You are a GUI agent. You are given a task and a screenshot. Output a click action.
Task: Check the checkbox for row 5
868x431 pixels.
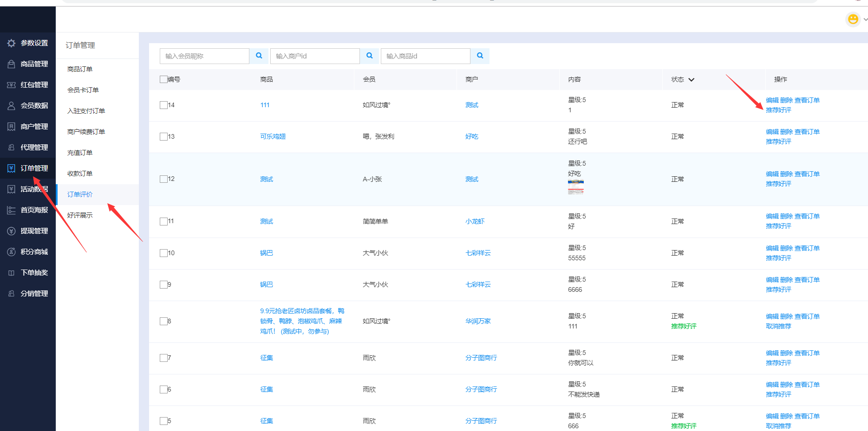pos(163,421)
